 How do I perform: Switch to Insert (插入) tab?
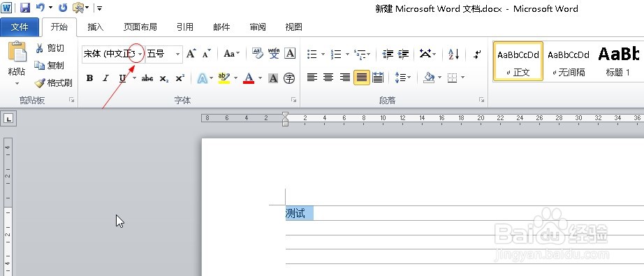95,27
